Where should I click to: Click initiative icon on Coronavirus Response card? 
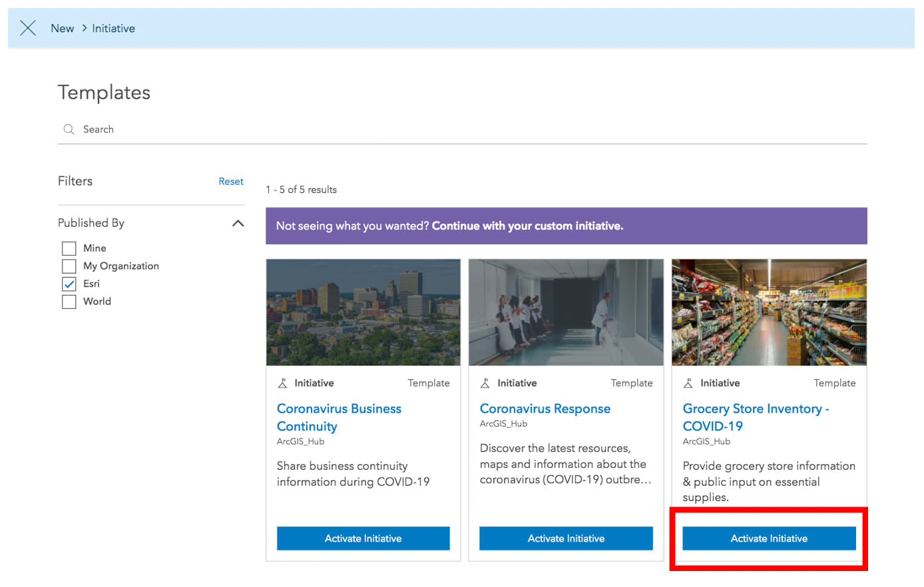click(485, 383)
